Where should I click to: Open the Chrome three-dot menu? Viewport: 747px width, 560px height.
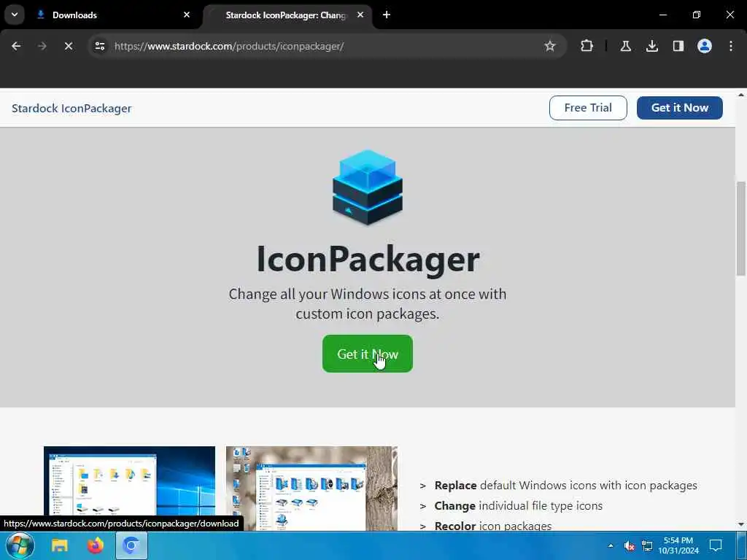click(731, 46)
